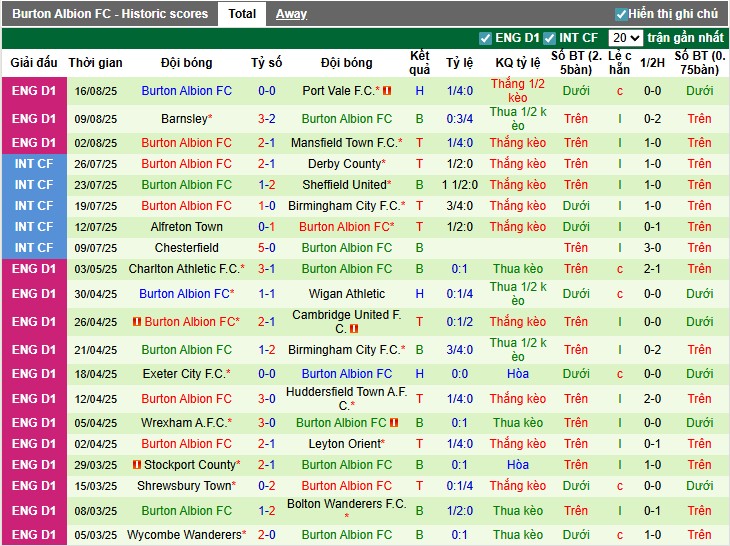
Task: Click result letter H in Wigan Athletic row
Action: [x=419, y=294]
